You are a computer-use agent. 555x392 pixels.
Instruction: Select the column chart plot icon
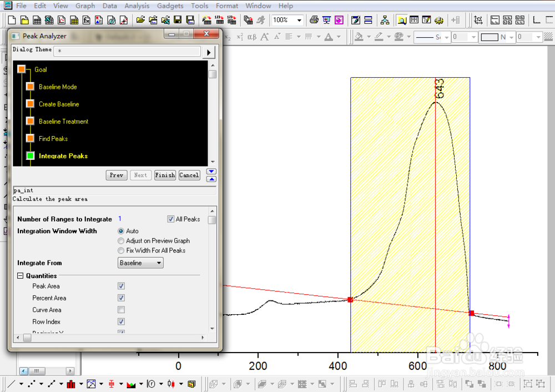click(x=71, y=384)
